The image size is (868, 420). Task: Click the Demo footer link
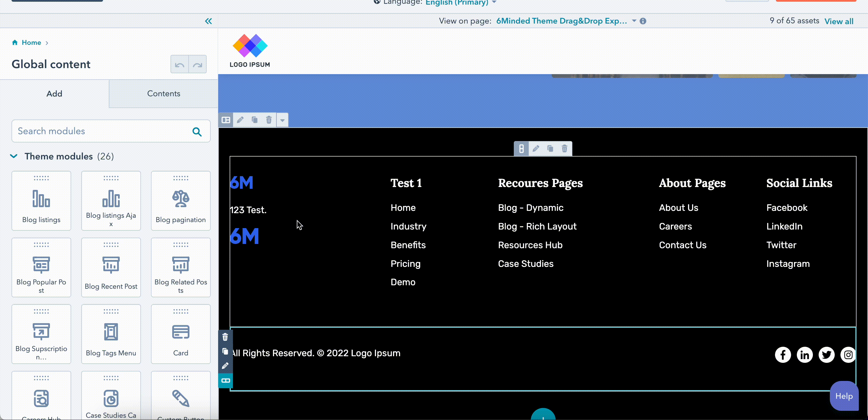[x=403, y=282]
